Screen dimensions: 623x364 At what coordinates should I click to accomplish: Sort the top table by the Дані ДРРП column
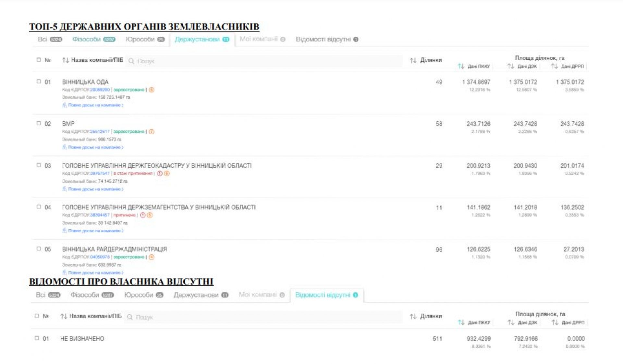coord(554,66)
